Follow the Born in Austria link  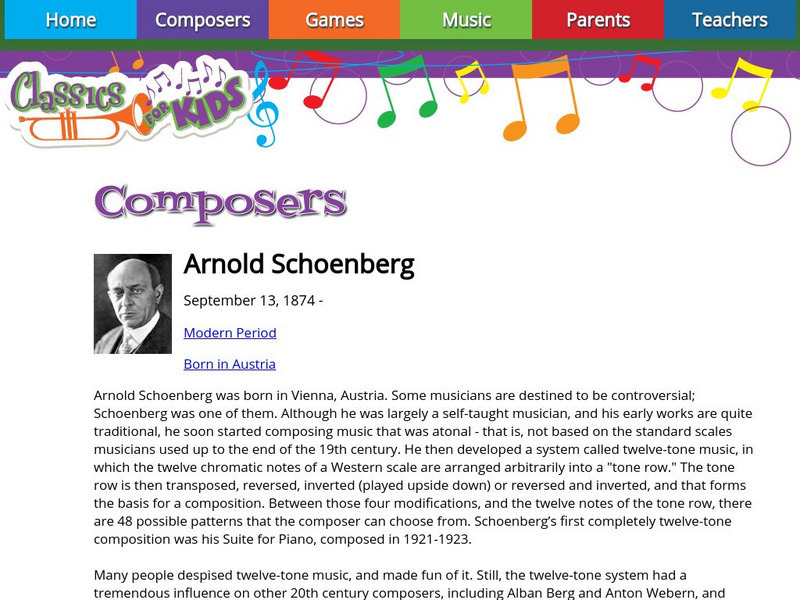229,363
